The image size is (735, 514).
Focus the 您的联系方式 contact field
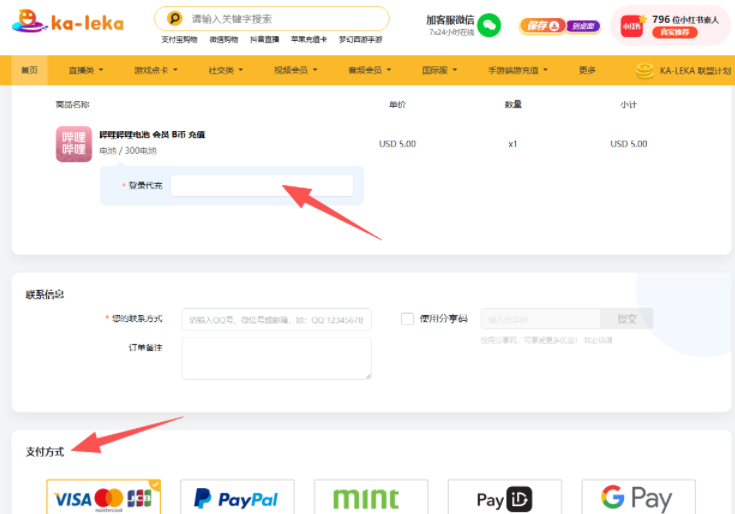click(x=277, y=320)
